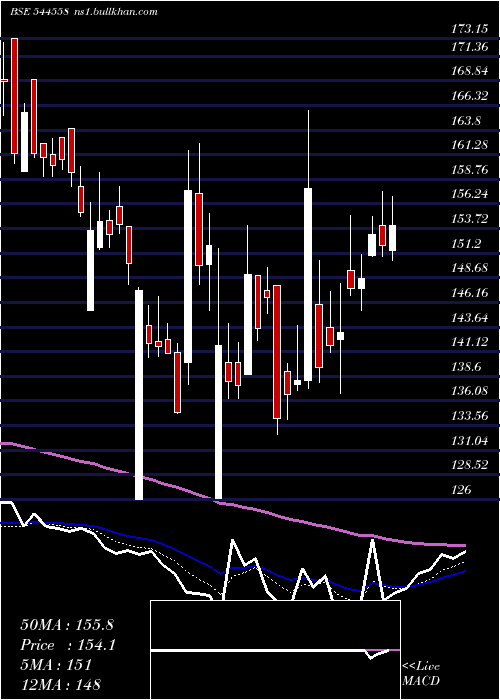The height and width of the screenshot is (700, 500).
Task: Click the ns1.bullkhan.com source text
Action: pyautogui.click(x=115, y=12)
